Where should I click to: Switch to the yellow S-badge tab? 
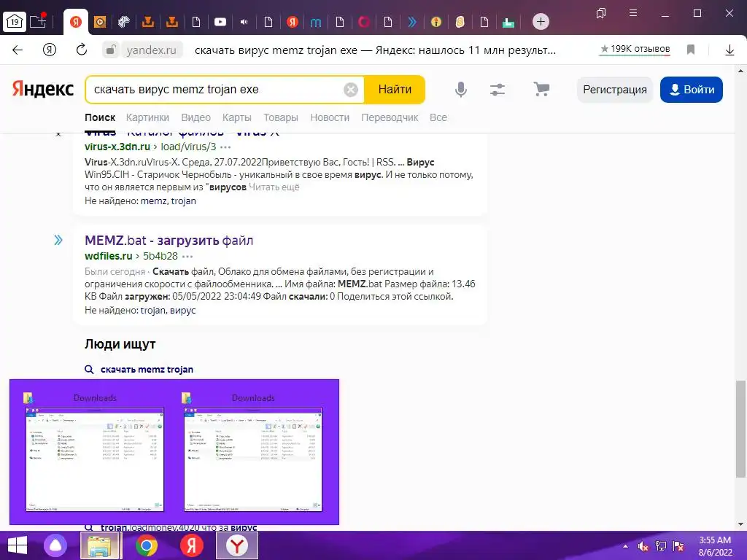460,22
